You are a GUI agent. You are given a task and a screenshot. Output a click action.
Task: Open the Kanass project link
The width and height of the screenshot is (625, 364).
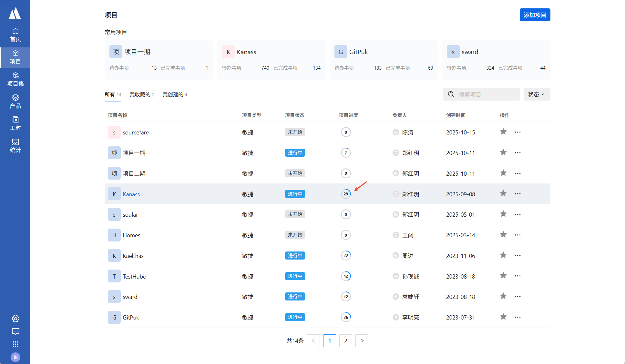pos(131,194)
